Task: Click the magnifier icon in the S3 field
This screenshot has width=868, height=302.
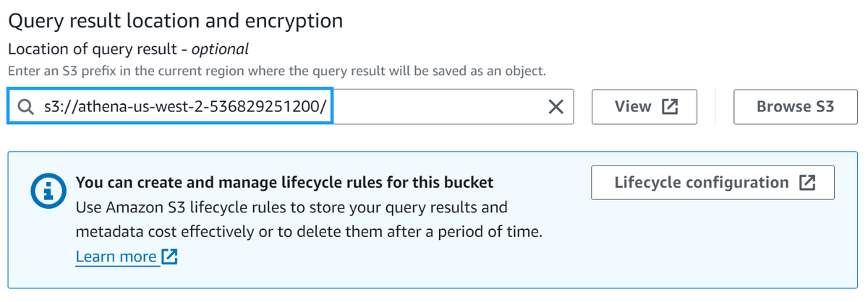Action: [x=26, y=107]
